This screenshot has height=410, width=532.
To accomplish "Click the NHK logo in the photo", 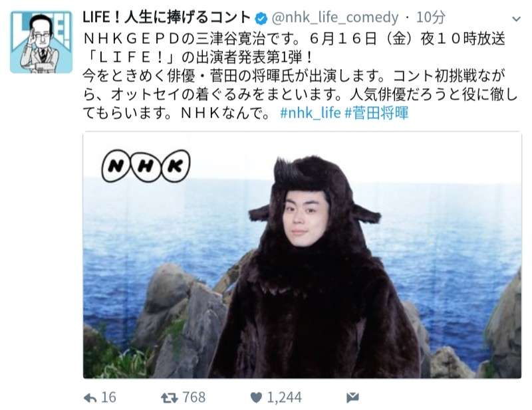I will tap(146, 166).
